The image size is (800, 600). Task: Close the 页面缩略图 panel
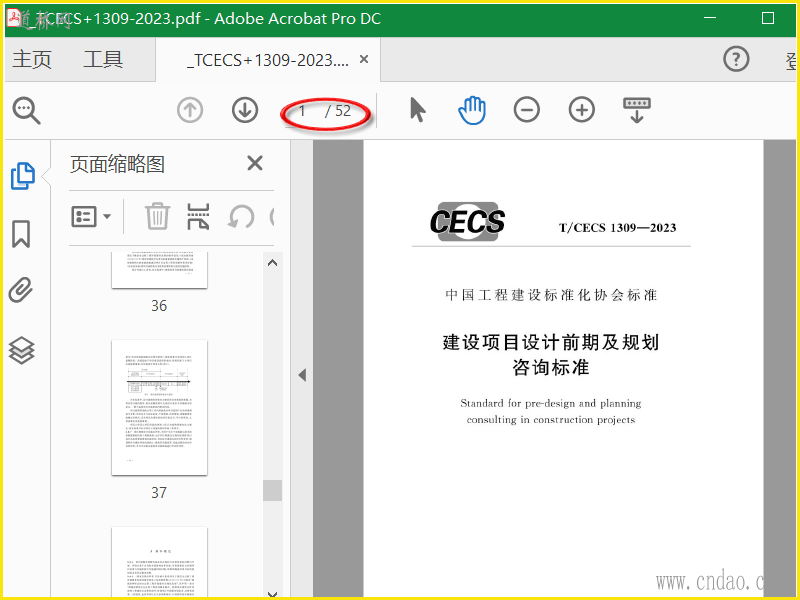click(255, 163)
